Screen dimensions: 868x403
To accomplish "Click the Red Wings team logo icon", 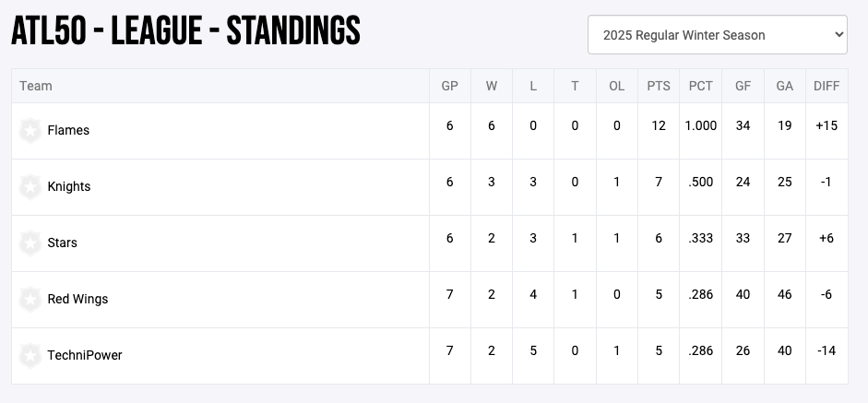I will pos(30,300).
